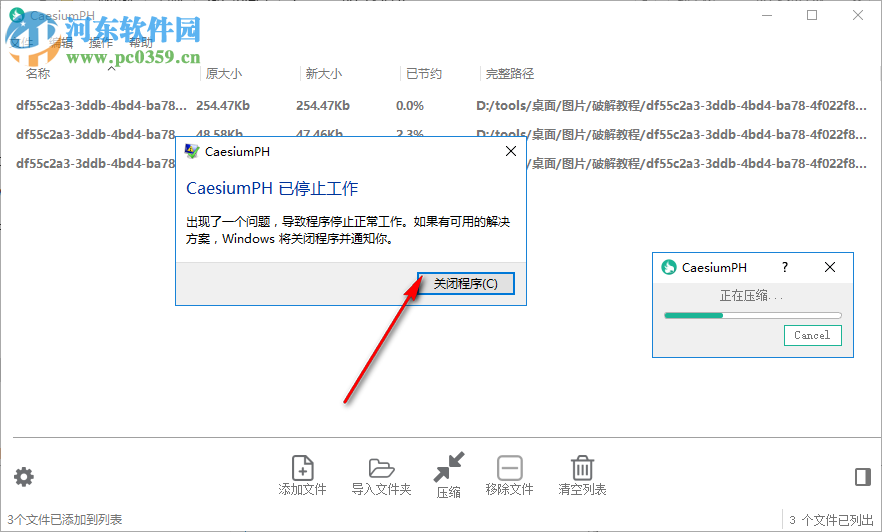This screenshot has width=882, height=532.
Task: Select first file row with 254.47Kb
Action: click(x=441, y=106)
